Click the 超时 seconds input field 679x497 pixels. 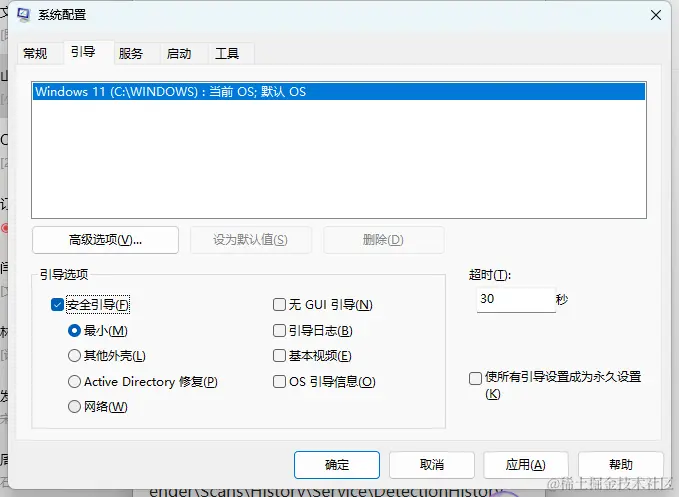coord(516,300)
